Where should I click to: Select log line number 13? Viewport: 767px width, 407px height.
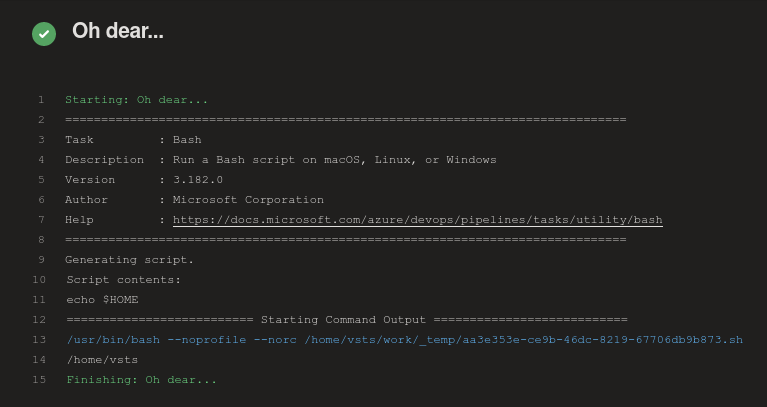39,340
